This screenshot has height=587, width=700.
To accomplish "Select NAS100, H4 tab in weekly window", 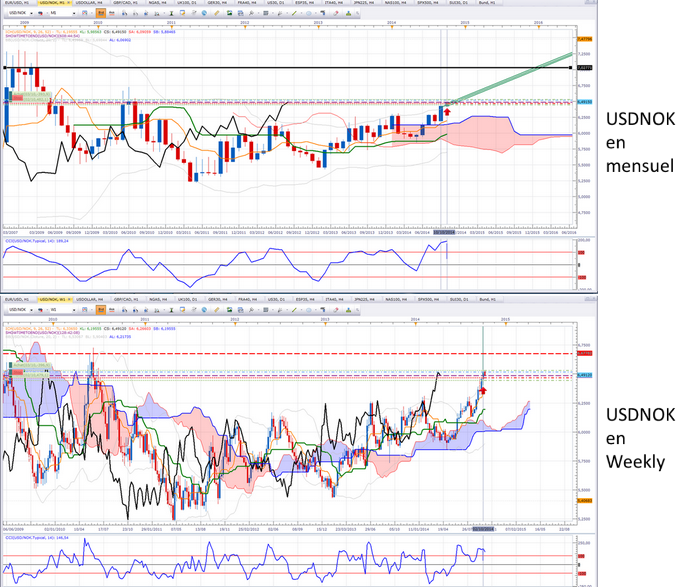I will pos(396,299).
